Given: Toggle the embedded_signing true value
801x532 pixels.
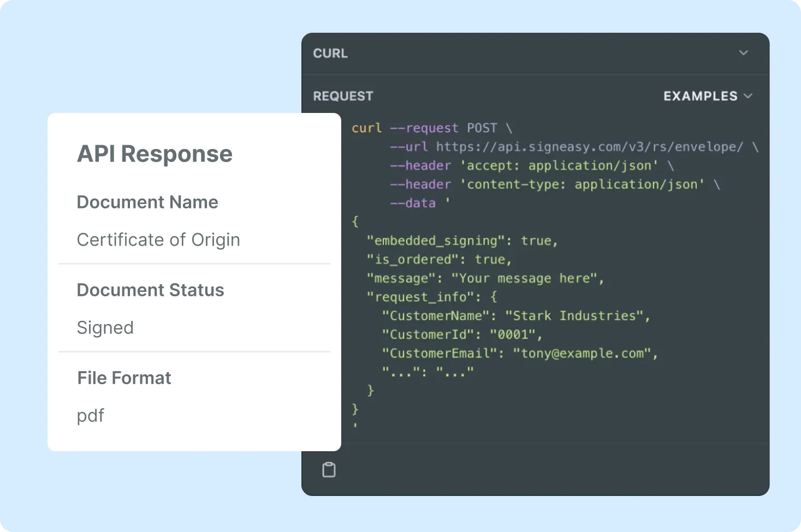Looking at the screenshot, I should [537, 240].
